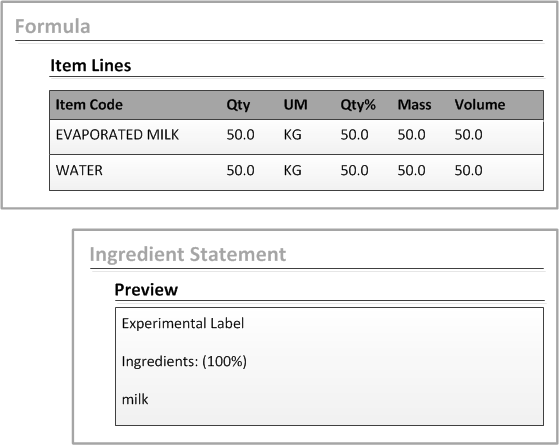Click the UM column header
Image resolution: width=559 pixels, height=445 pixels.
click(x=296, y=105)
